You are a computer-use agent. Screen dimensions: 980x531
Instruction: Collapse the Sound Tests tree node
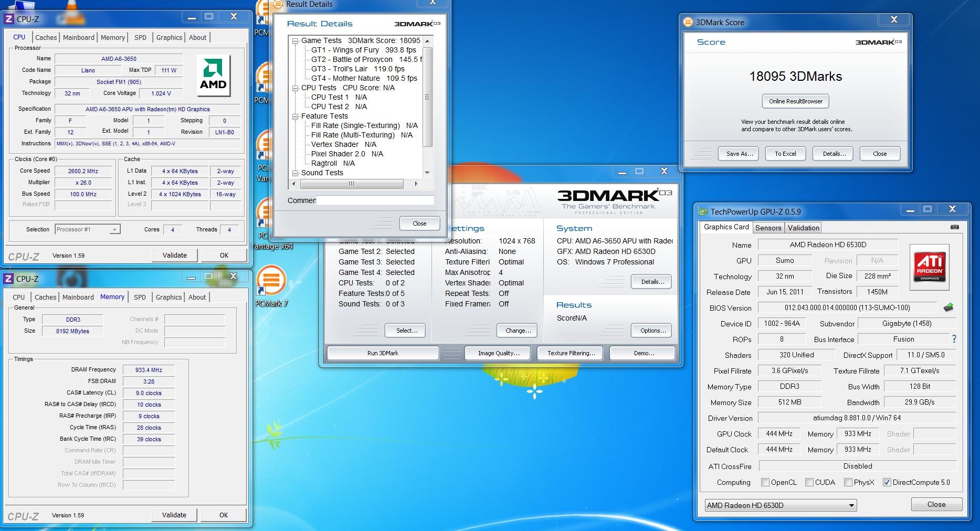click(x=295, y=173)
